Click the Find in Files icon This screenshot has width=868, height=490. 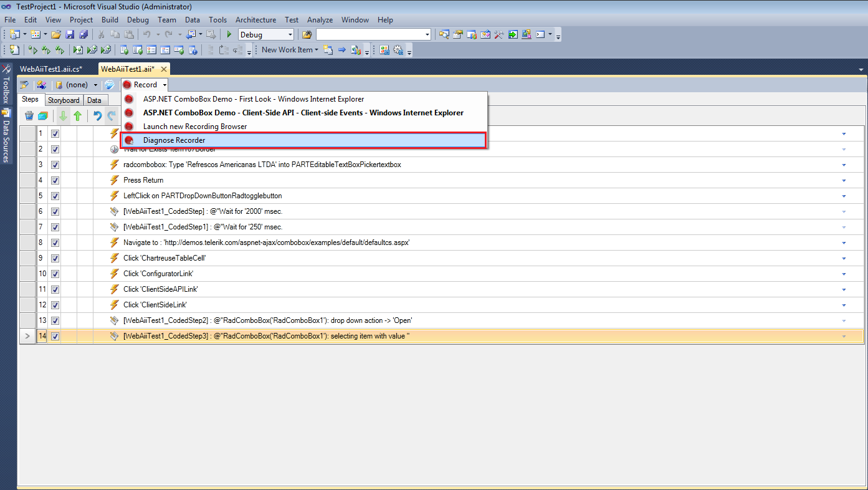[x=307, y=34]
